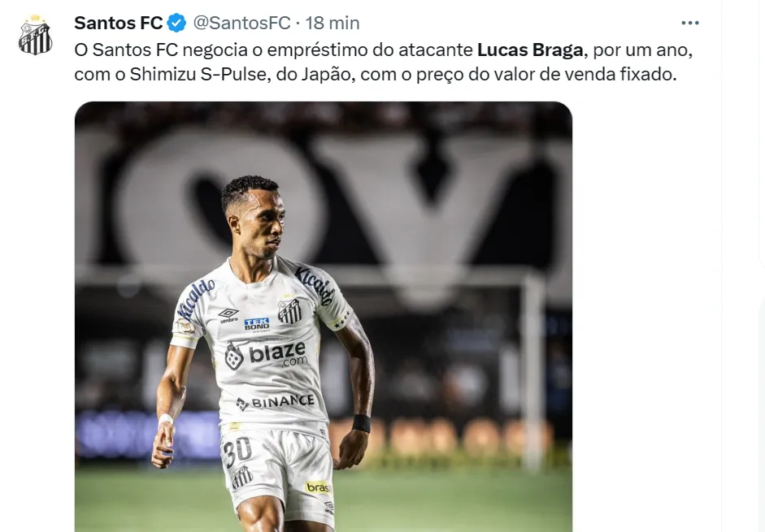This screenshot has width=765, height=532.
Task: Click the blue verified badge
Action: point(176,23)
